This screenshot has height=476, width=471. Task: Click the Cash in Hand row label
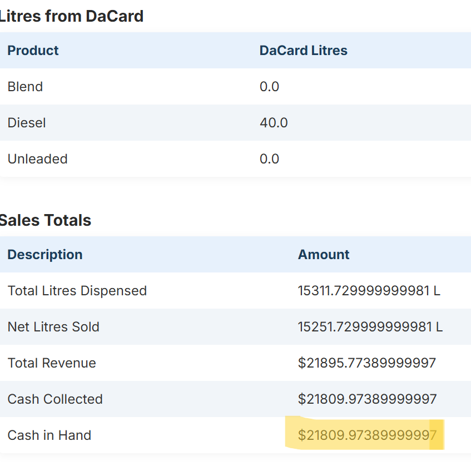tap(49, 435)
